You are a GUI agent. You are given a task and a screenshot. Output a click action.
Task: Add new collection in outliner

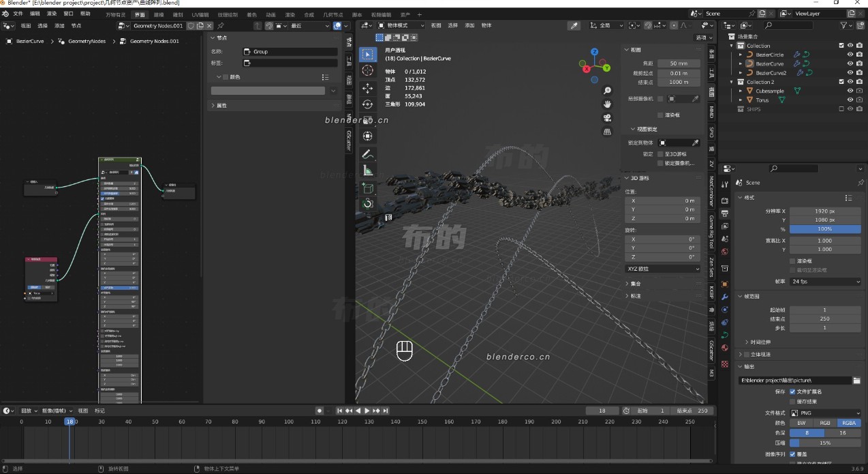(x=859, y=25)
